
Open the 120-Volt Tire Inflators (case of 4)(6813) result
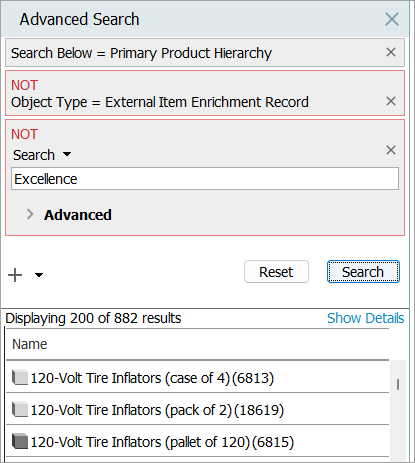click(152, 378)
